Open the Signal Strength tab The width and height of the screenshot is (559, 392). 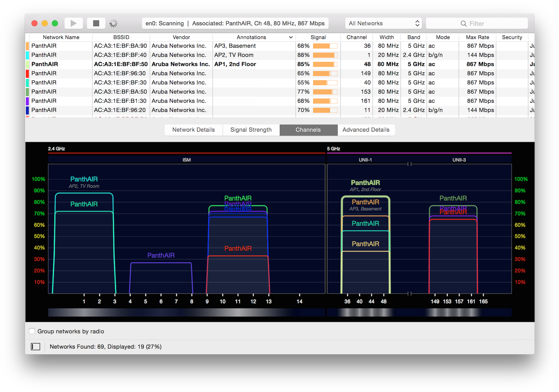(x=250, y=130)
